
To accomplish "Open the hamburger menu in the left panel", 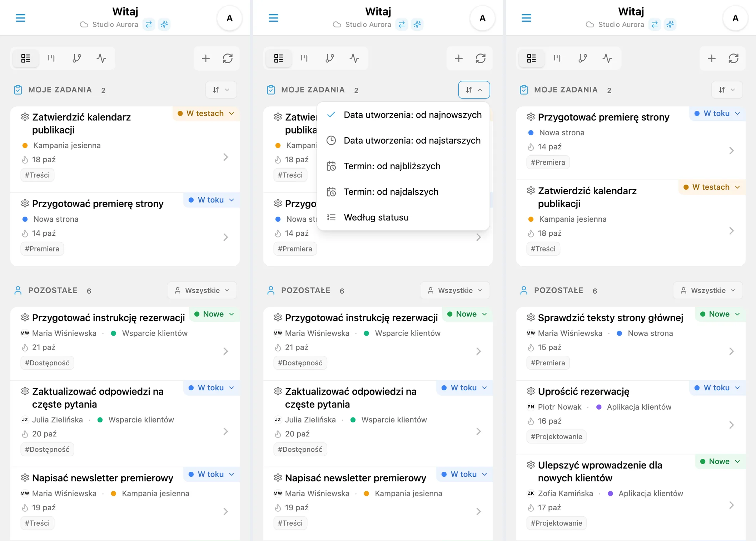I will [20, 18].
